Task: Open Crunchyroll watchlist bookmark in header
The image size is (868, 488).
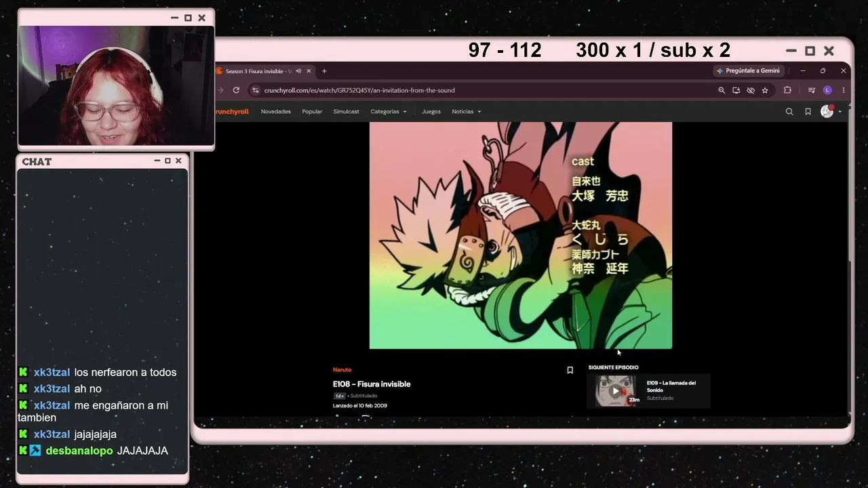Action: click(808, 112)
